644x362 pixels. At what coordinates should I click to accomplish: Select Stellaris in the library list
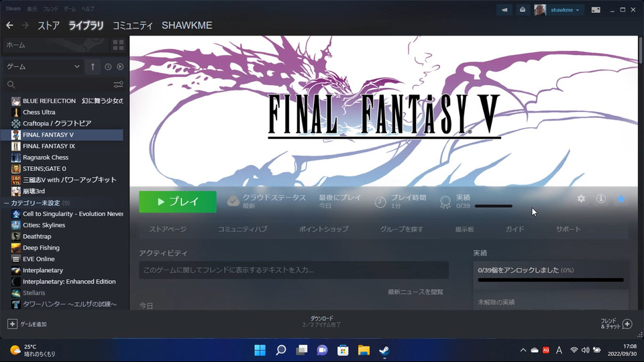pyautogui.click(x=34, y=293)
